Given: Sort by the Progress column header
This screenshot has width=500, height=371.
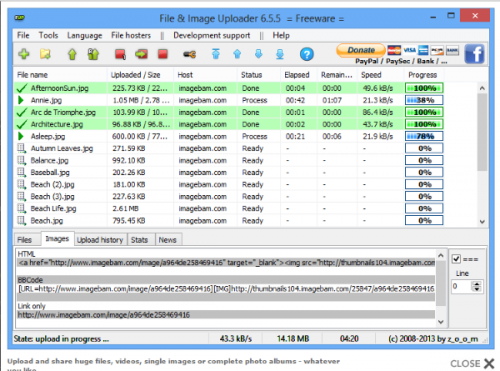Looking at the screenshot, I should tap(424, 75).
